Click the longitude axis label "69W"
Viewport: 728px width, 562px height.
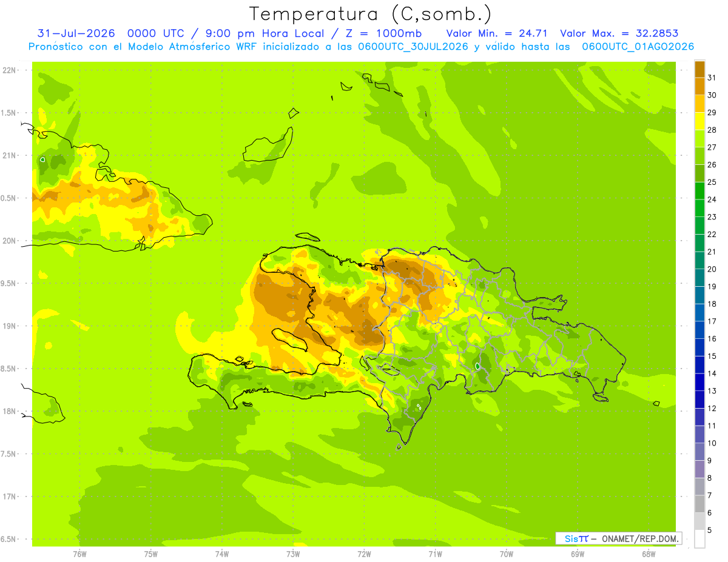pyautogui.click(x=578, y=554)
